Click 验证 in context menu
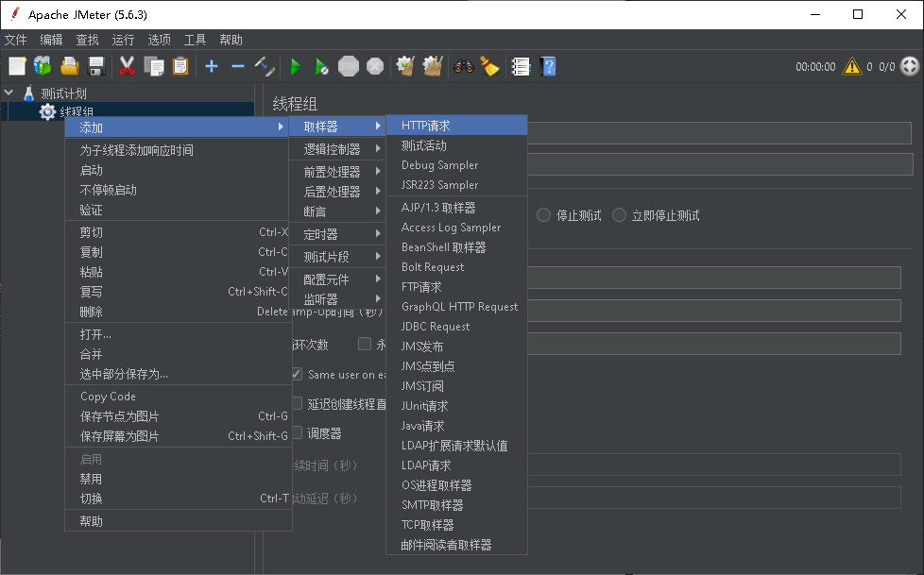Image resolution: width=924 pixels, height=575 pixels. [179, 210]
